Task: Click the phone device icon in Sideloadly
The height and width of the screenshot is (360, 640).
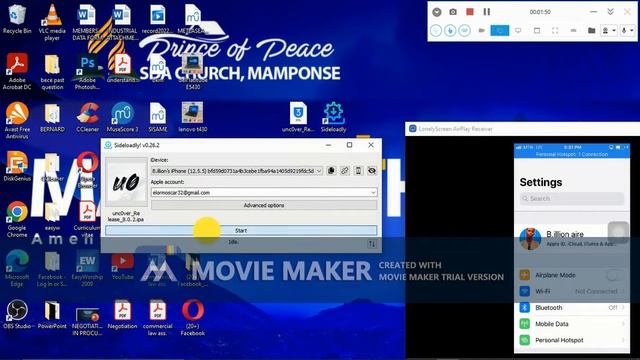Action: (358, 171)
